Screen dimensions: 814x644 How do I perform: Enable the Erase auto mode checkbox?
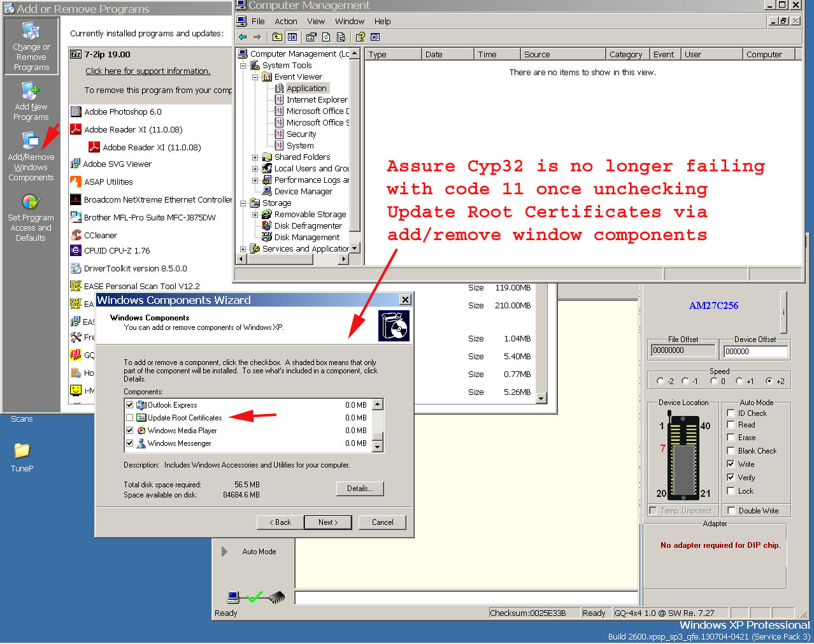(731, 437)
